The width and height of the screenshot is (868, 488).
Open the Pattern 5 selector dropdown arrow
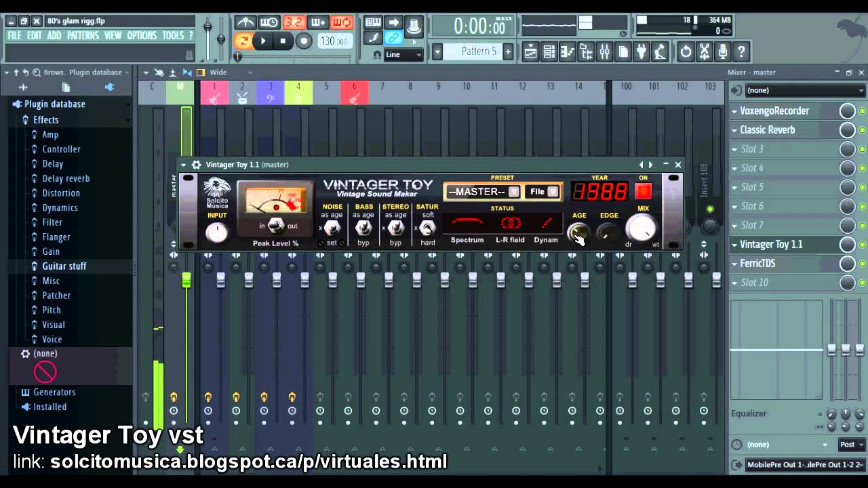tap(437, 52)
